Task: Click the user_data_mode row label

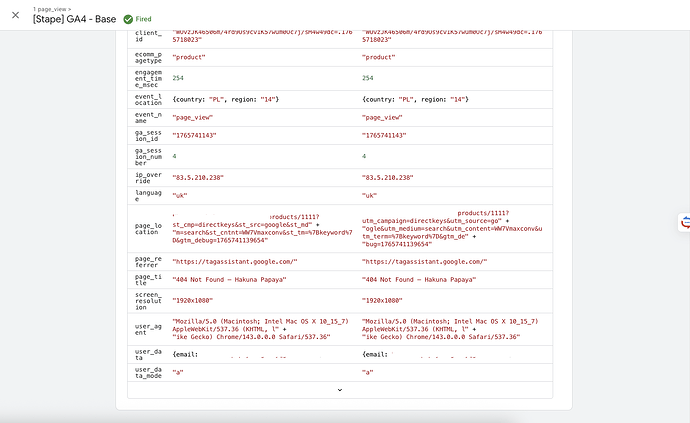Action: 148,375
